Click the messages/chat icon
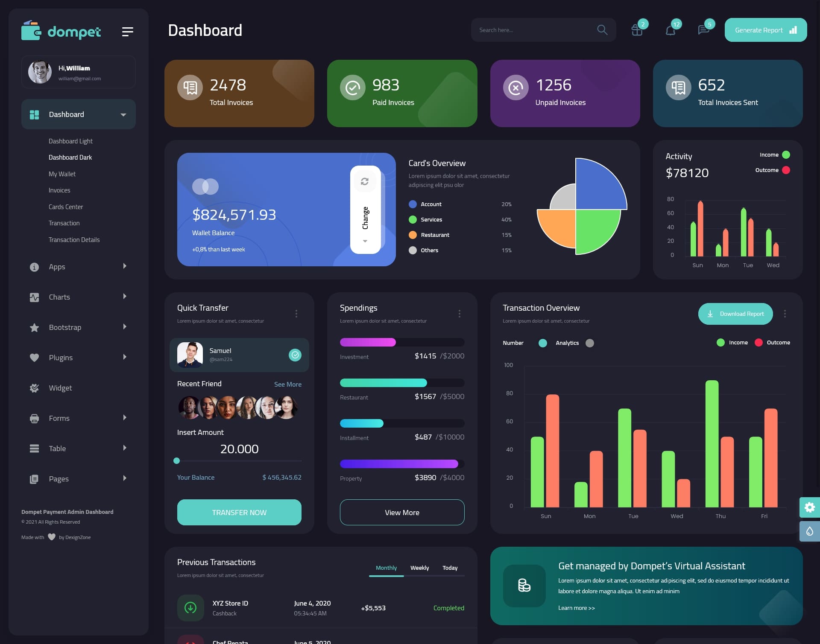The image size is (820, 644). [x=703, y=29]
